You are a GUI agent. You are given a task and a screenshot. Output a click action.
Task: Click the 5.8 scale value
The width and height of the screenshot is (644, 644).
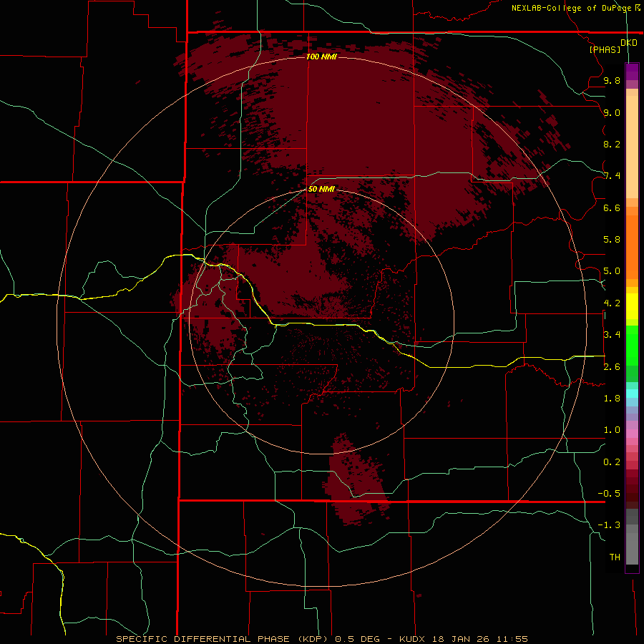pyautogui.click(x=612, y=240)
